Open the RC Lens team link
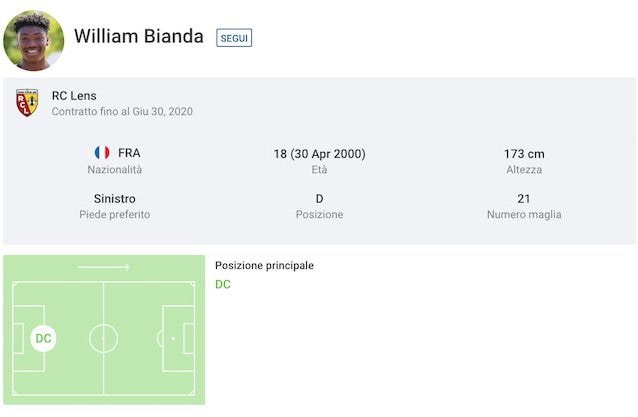Screen dimensions: 638x417 (74, 96)
